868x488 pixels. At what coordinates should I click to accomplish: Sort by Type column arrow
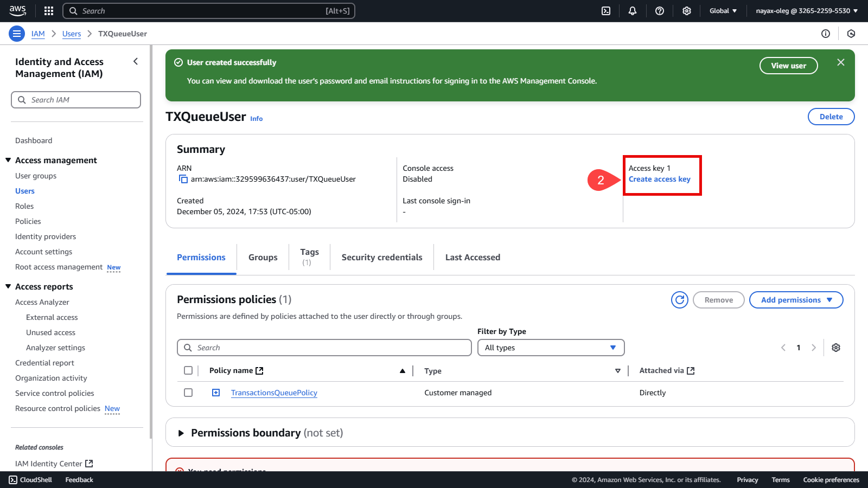pos(618,371)
